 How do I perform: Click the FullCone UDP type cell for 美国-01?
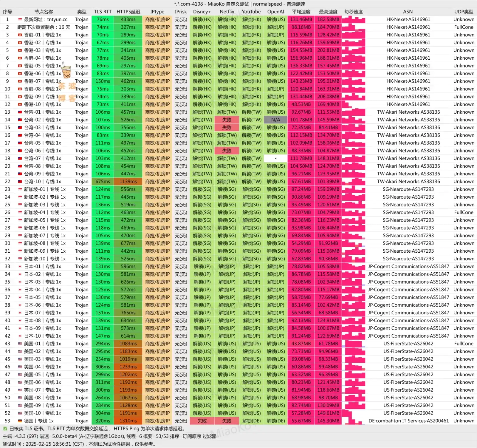click(x=464, y=344)
